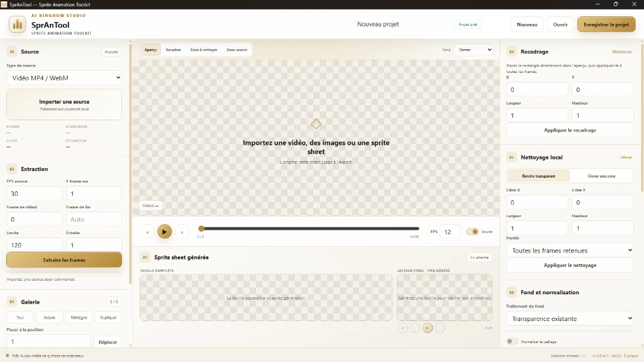
Task: Click Appliquer le nettoyage button
Action: pos(570,265)
